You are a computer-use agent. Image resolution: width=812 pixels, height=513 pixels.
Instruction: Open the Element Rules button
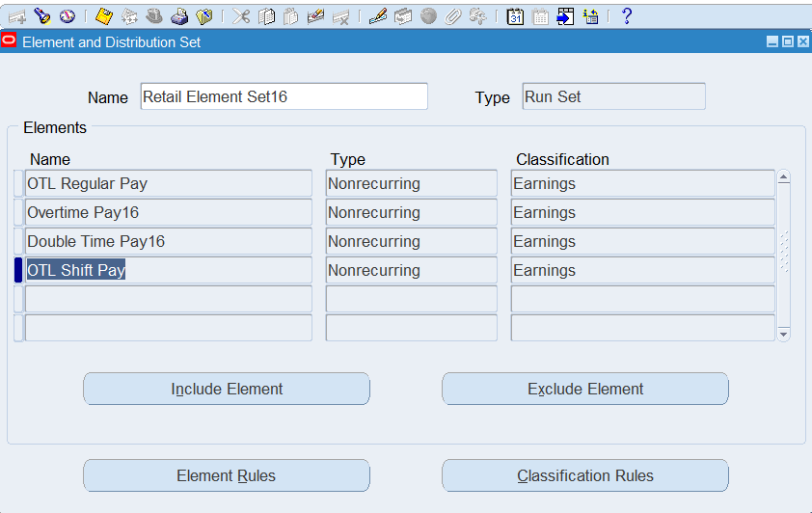point(227,476)
